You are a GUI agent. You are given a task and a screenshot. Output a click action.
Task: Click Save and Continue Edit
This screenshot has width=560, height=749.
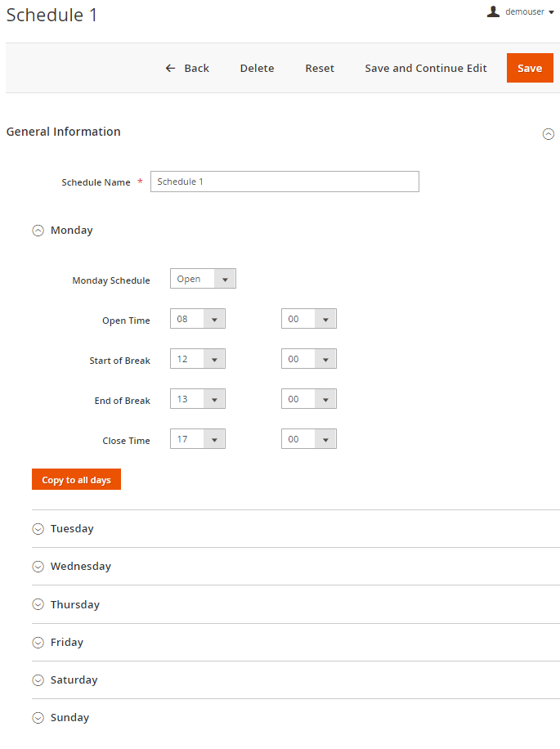tap(425, 69)
